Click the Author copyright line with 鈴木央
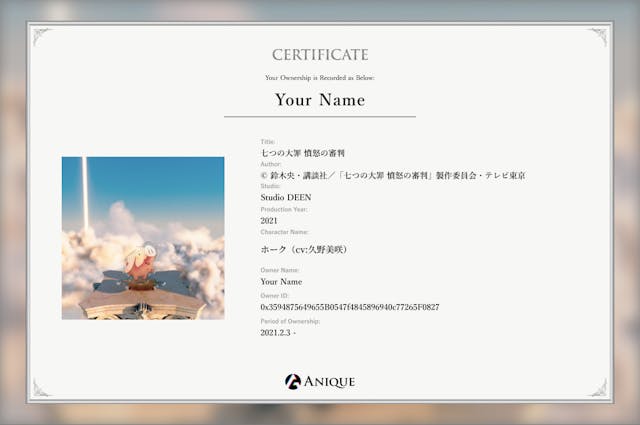This screenshot has height=425, width=640. pos(393,176)
